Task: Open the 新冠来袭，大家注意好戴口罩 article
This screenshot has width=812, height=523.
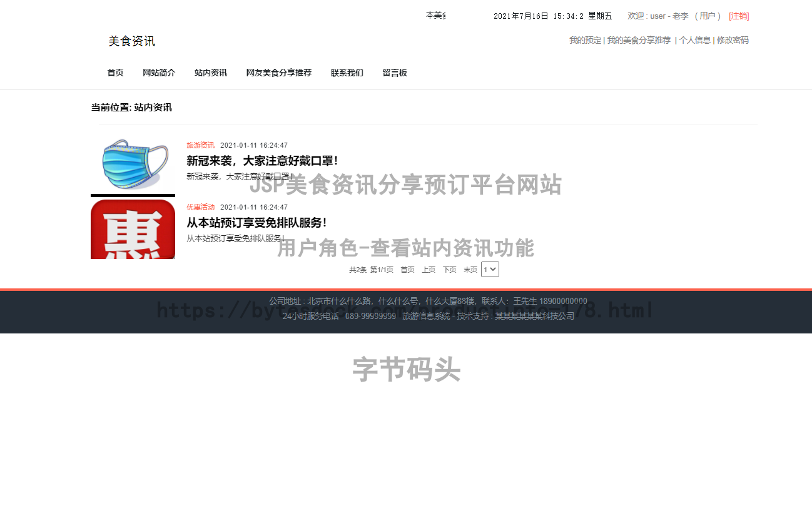Action: [x=261, y=160]
